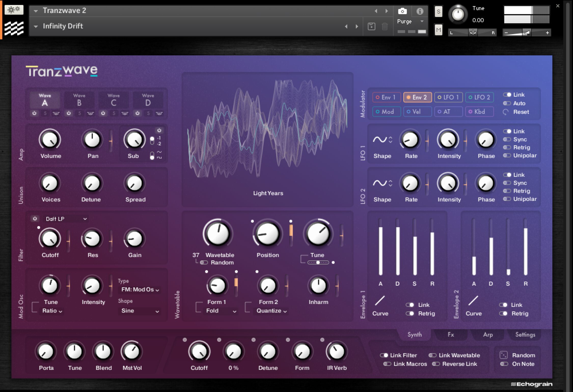The image size is (573, 392).
Task: Toggle the filter power icon beside Daft LP
Action: tap(35, 218)
